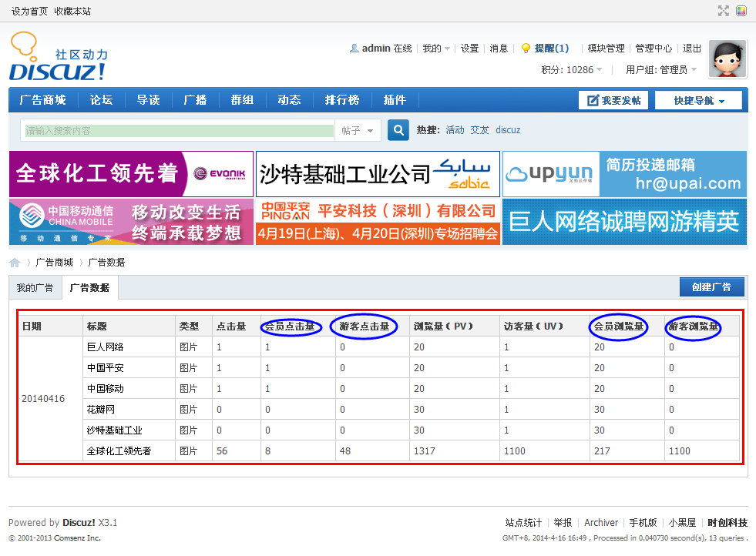Click the 时创科技 footer link
Image resolution: width=756 pixels, height=556 pixels.
point(727,523)
